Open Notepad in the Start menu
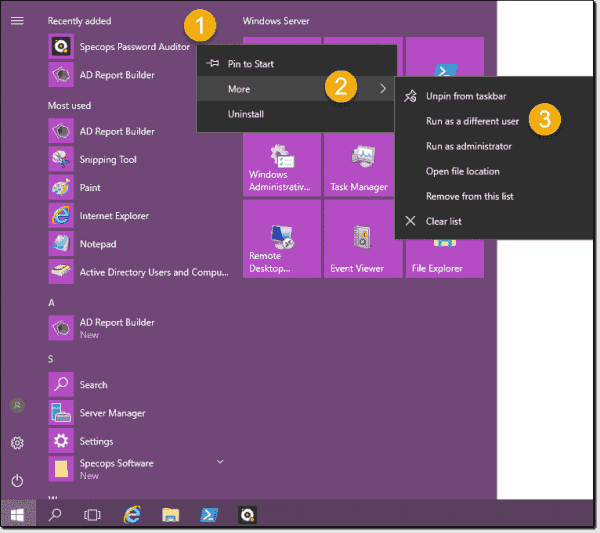Image resolution: width=600 pixels, height=533 pixels. click(97, 244)
